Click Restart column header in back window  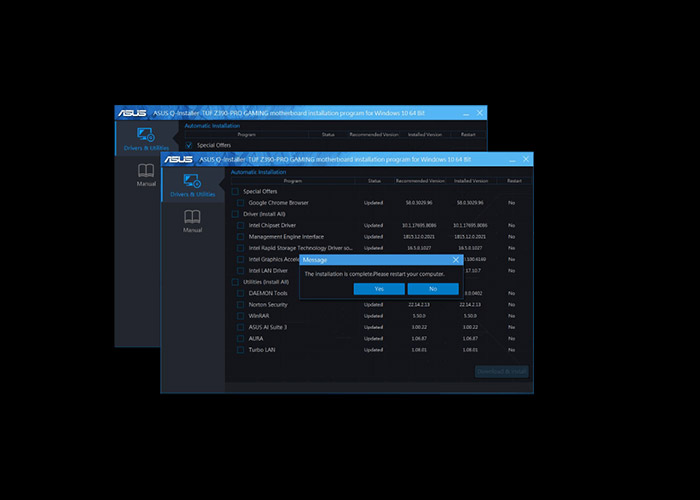(x=468, y=134)
